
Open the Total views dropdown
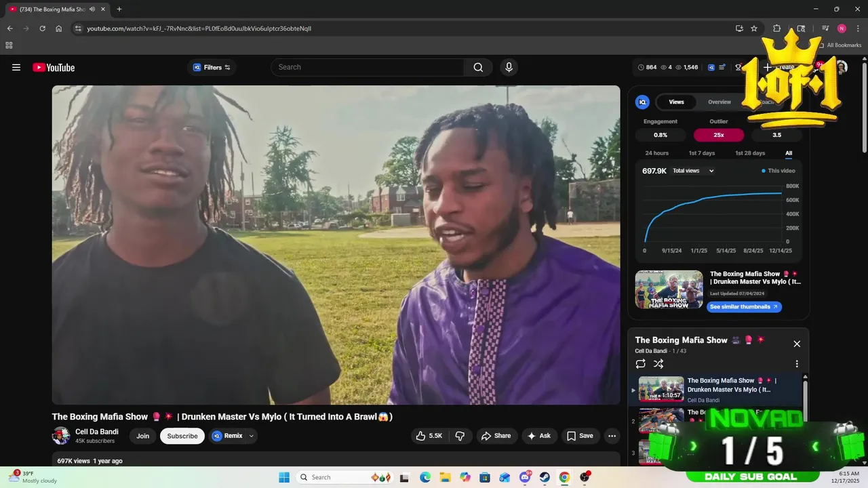pos(693,171)
